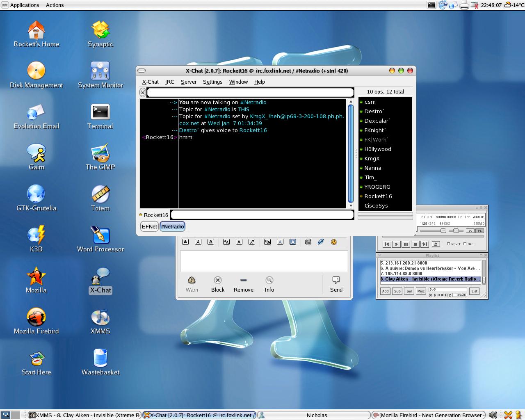The height and width of the screenshot is (420, 525).
Task: Enable the XMMS repeat checkbox
Action: click(x=465, y=244)
